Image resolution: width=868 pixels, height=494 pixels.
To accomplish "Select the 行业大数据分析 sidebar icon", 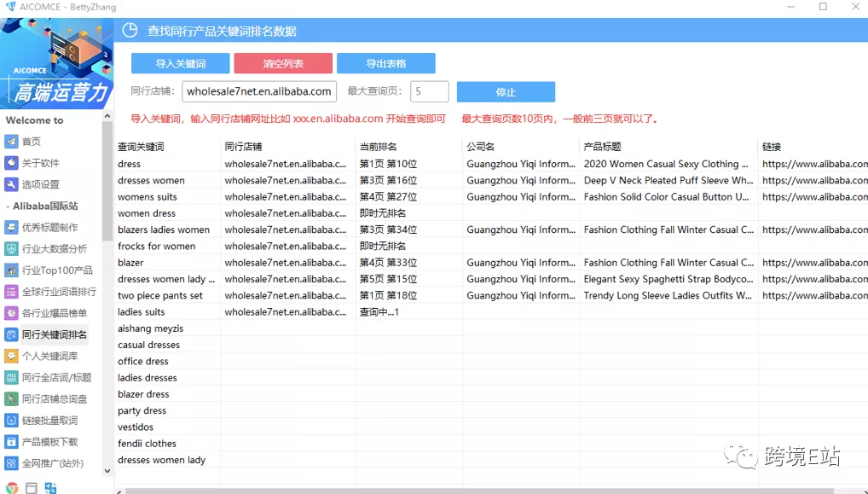I will [11, 248].
